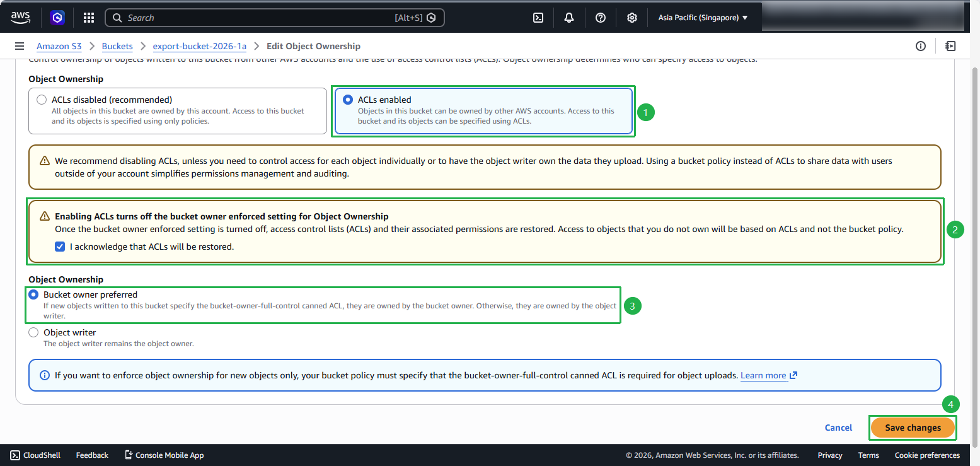
Task: Click the Edit Object Ownership breadcrumb text
Action: pos(314,46)
